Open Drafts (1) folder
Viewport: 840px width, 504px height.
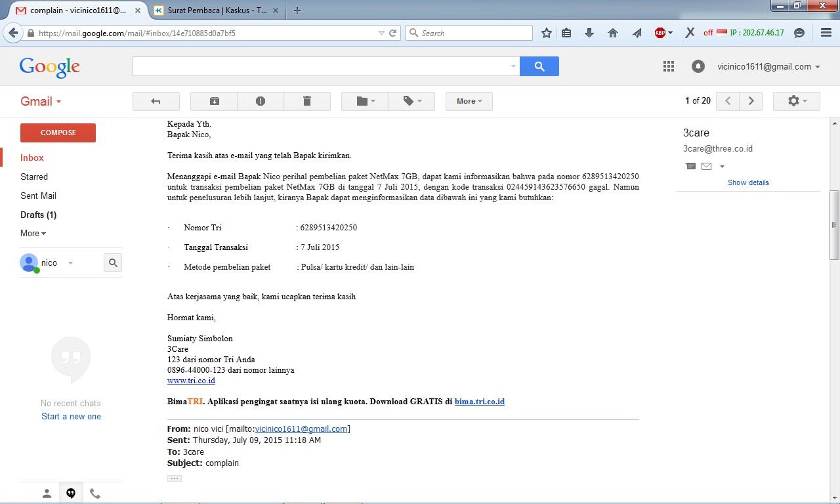tap(38, 215)
